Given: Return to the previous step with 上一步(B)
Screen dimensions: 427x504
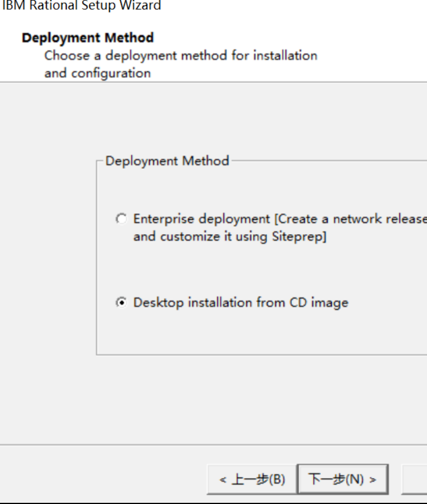Looking at the screenshot, I should tap(252, 479).
